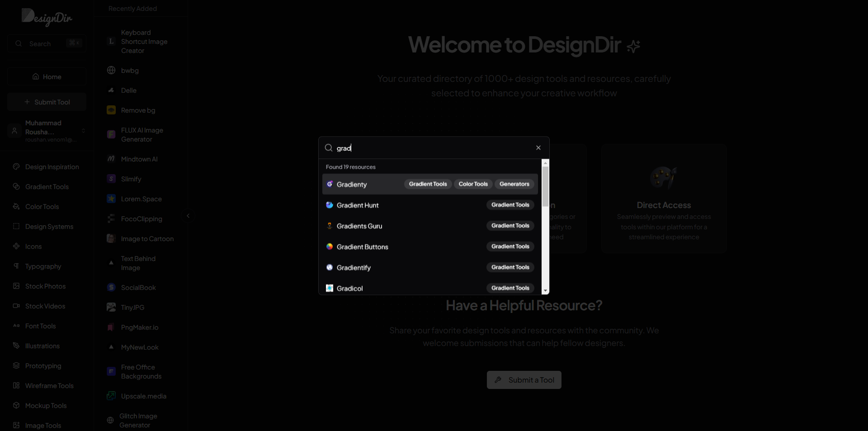Click Lorem.Space star icon
This screenshot has width=868, height=431.
click(x=111, y=199)
